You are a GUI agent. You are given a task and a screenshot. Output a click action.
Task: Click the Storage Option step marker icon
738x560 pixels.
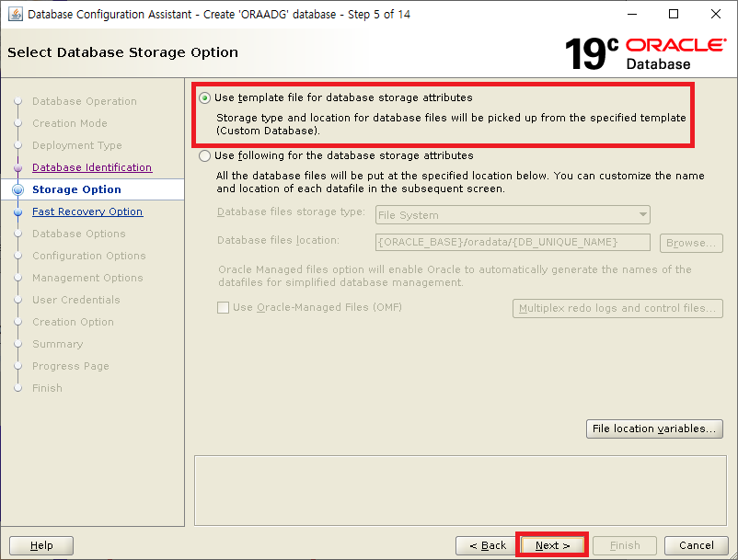(x=17, y=189)
